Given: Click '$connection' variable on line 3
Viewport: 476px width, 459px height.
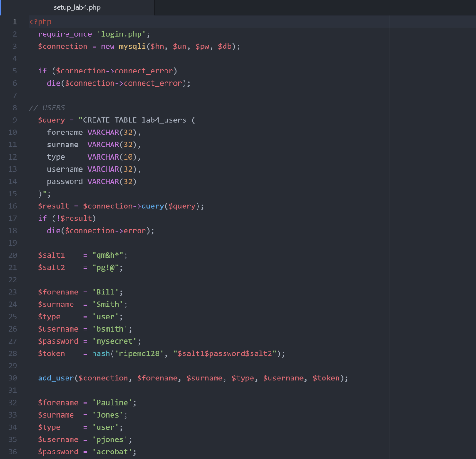Looking at the screenshot, I should (x=63, y=47).
